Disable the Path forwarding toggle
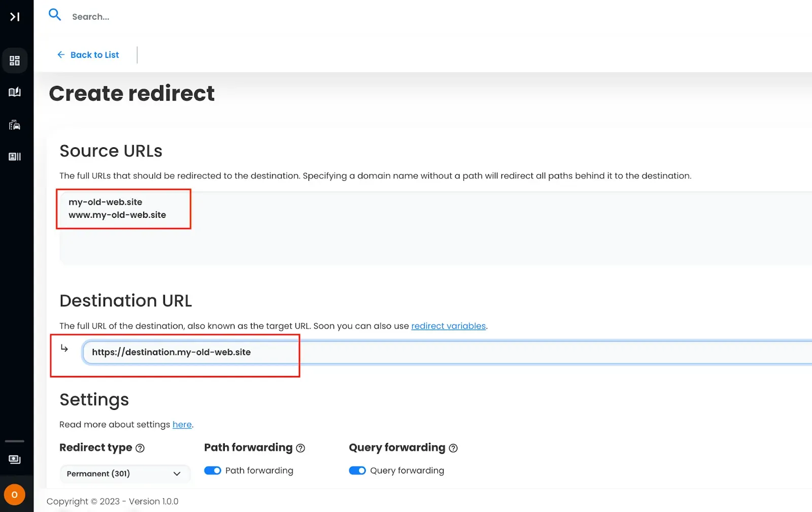 213,470
